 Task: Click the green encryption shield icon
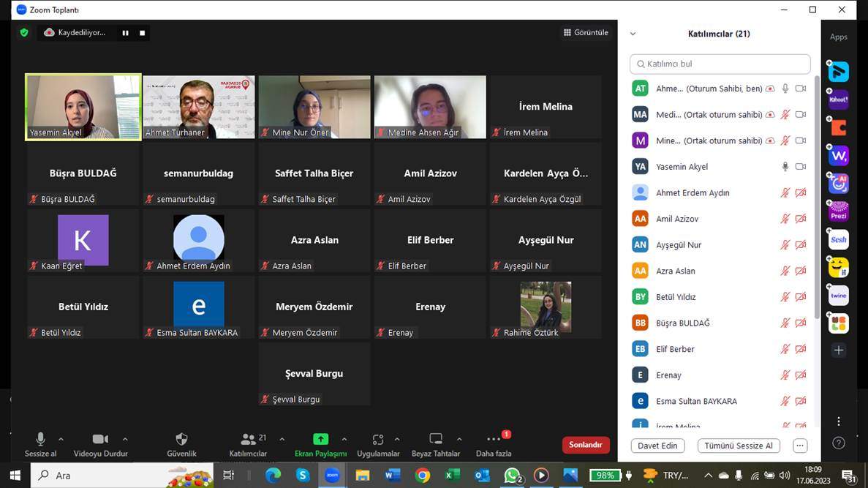24,33
